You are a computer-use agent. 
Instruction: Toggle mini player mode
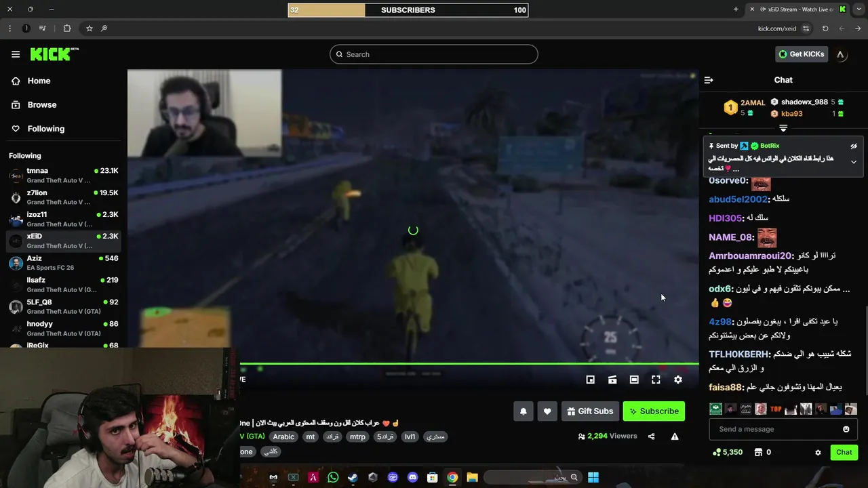[591, 380]
